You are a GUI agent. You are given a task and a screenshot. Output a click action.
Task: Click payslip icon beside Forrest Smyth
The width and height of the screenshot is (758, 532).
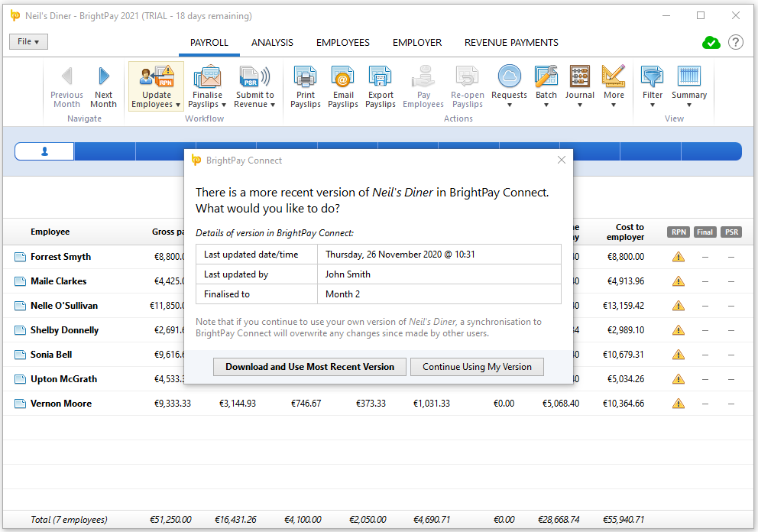[20, 257]
